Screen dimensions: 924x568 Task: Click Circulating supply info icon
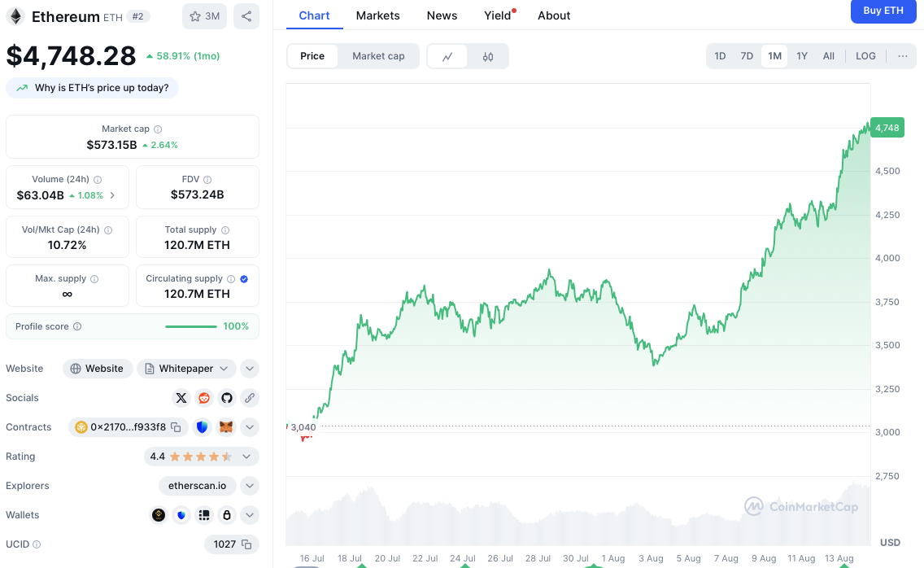pos(231,279)
